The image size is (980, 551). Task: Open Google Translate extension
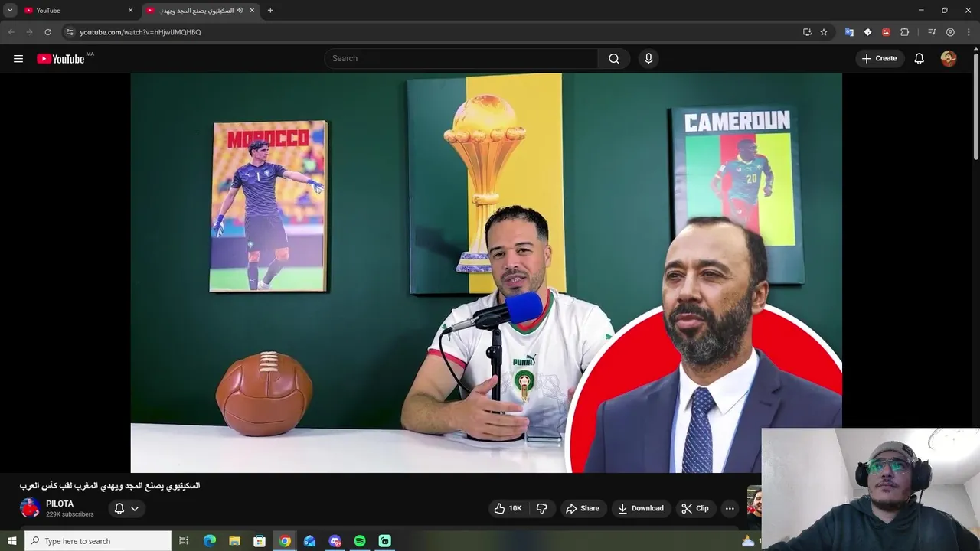click(849, 32)
